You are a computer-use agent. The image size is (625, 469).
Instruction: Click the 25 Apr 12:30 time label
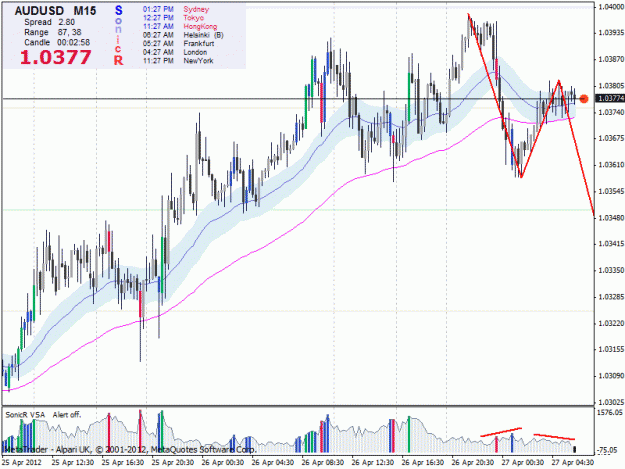(x=73, y=462)
